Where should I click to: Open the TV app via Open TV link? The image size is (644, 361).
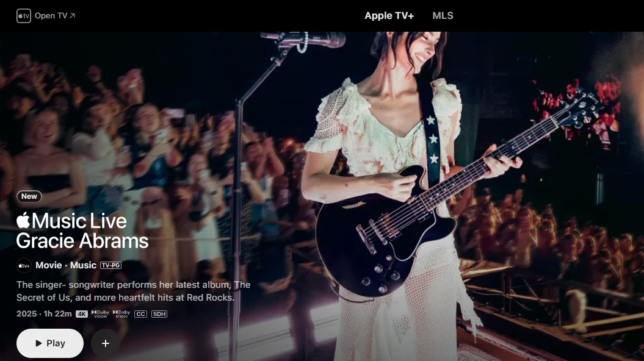(54, 16)
